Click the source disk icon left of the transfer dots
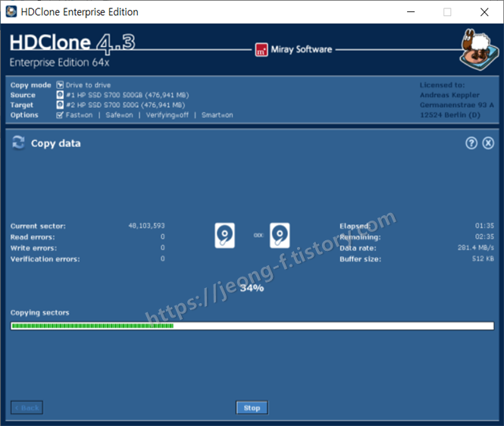 pos(224,235)
